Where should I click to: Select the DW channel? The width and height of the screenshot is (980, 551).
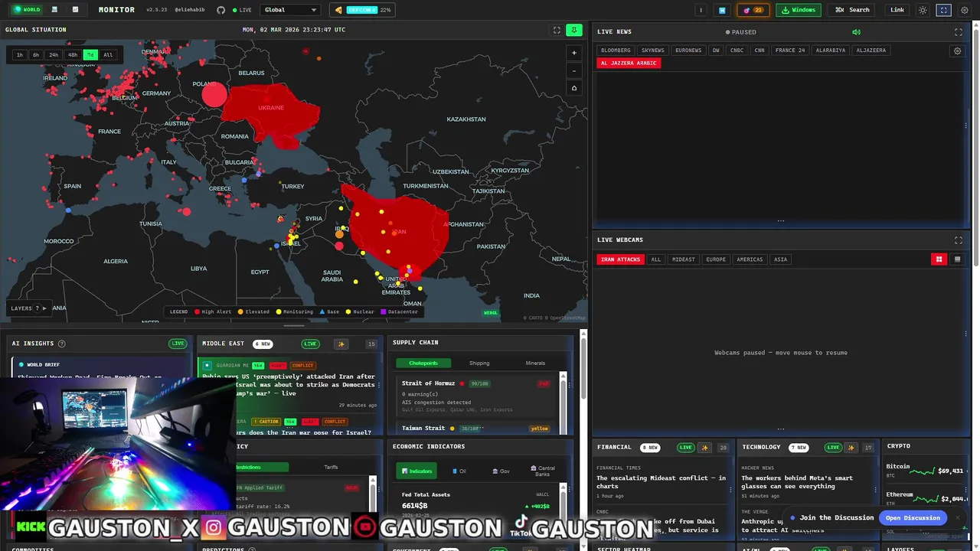click(716, 51)
